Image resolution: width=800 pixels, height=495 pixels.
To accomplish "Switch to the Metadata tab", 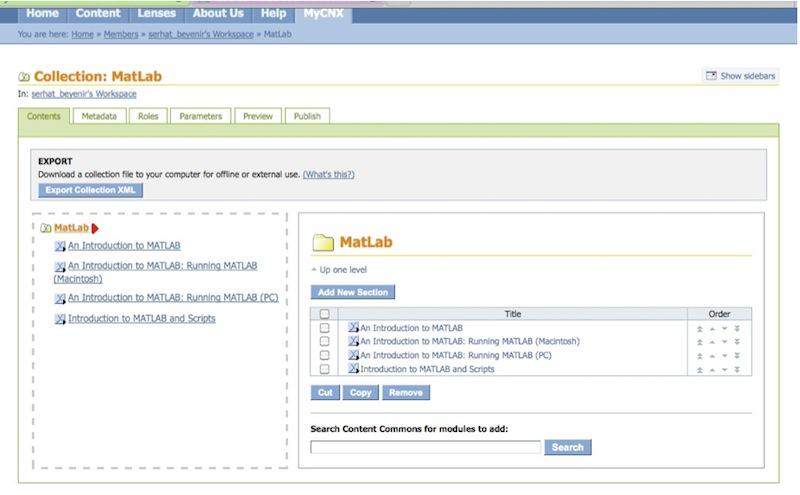I will (99, 116).
